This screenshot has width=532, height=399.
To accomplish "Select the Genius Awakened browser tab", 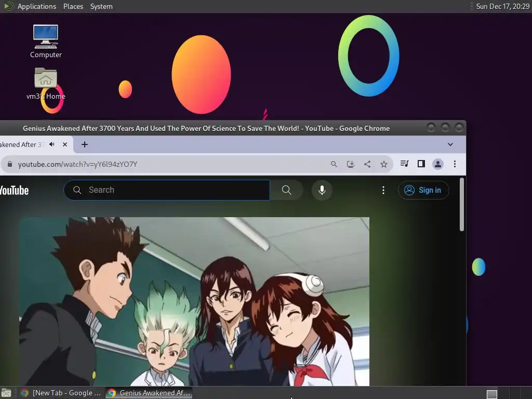I will click(22, 144).
